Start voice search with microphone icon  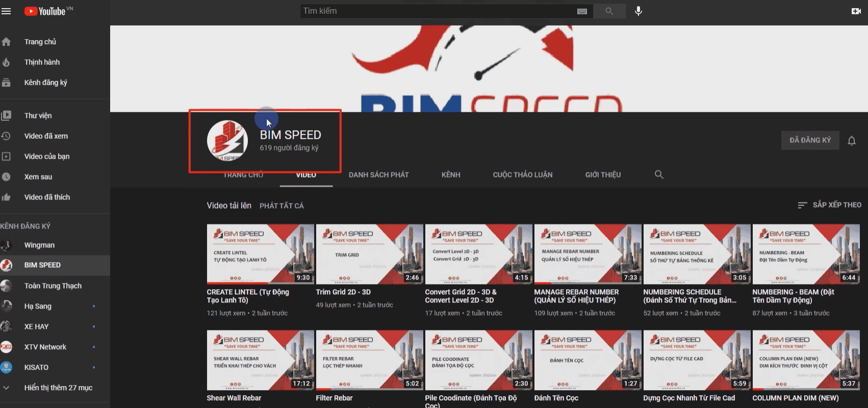point(639,11)
